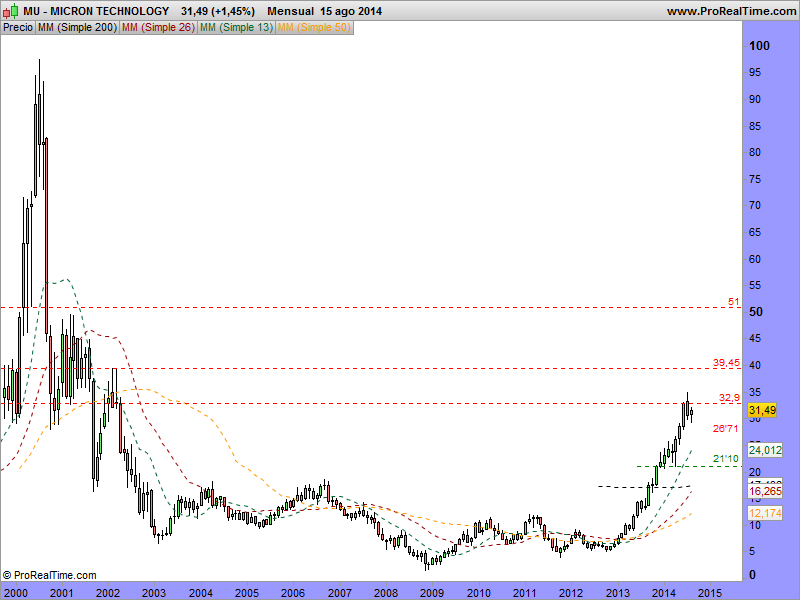Viewport: 800px width, 600px height.
Task: Open the www.ProRealTime.com link in the header
Action: [x=731, y=11]
